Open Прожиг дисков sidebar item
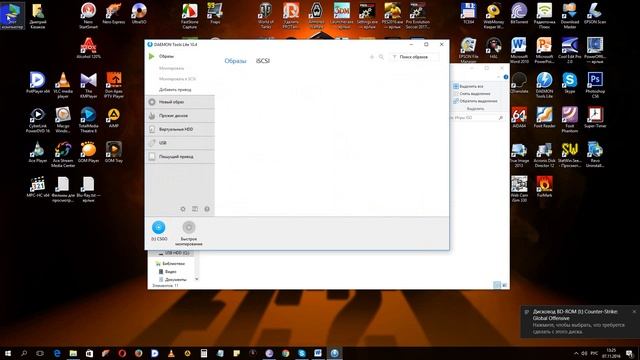The image size is (640, 360). point(180,116)
